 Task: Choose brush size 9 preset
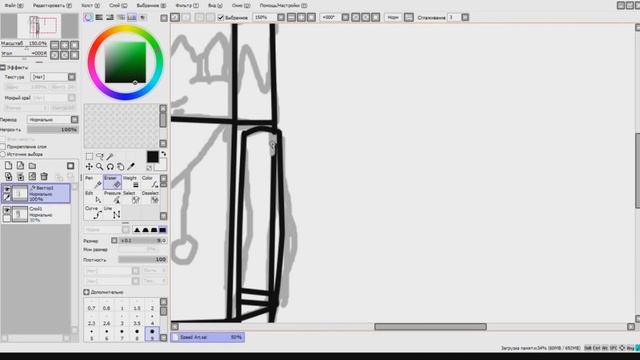[x=152, y=335]
